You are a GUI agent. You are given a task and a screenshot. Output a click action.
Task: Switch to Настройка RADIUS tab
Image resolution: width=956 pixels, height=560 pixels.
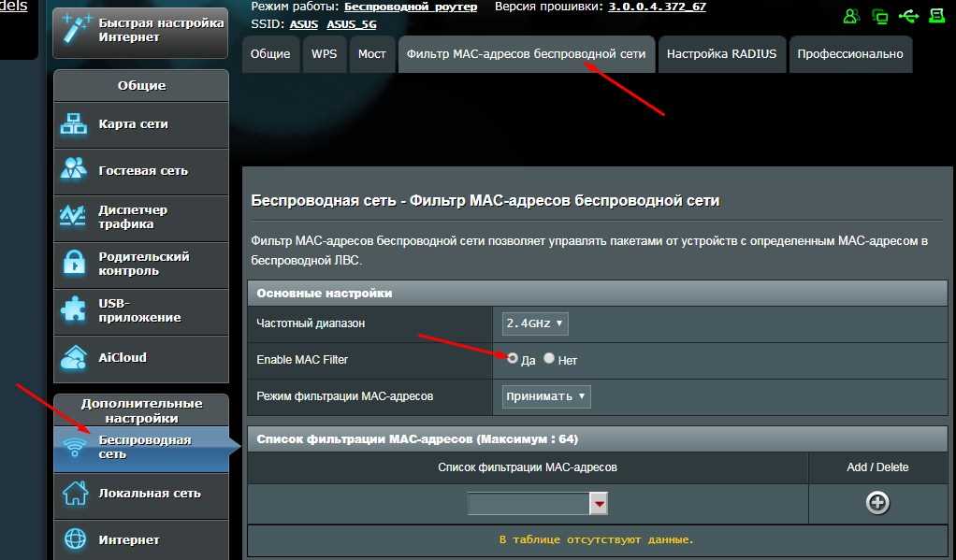[721, 54]
